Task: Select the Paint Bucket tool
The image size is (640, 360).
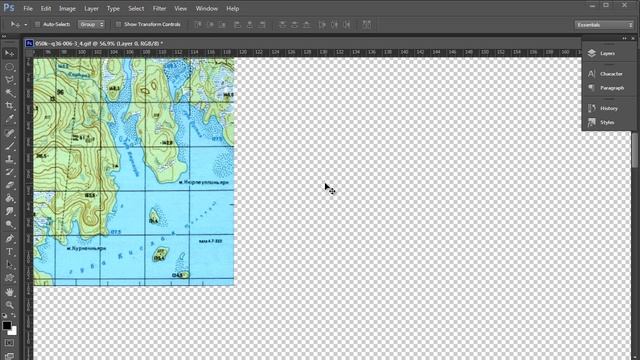Action: click(9, 198)
